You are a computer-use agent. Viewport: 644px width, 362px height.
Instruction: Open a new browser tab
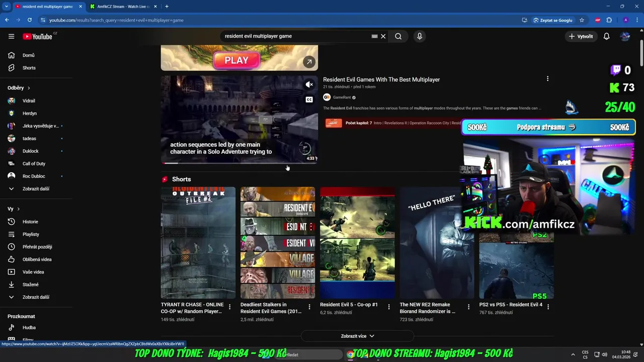[x=167, y=7]
